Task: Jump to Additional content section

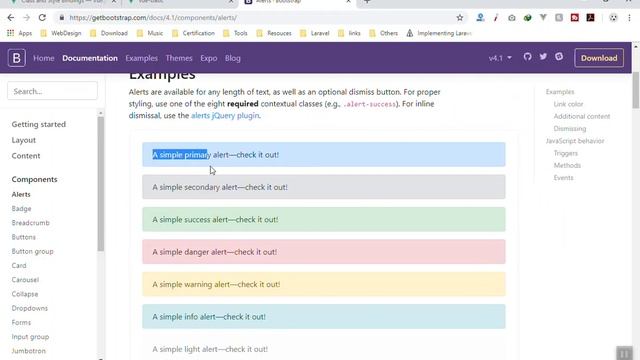Action: point(582,116)
